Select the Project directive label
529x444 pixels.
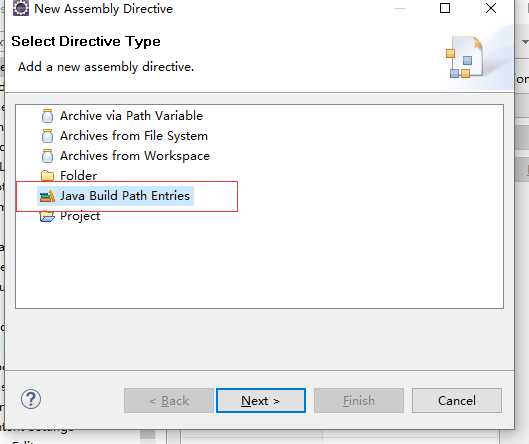point(80,216)
